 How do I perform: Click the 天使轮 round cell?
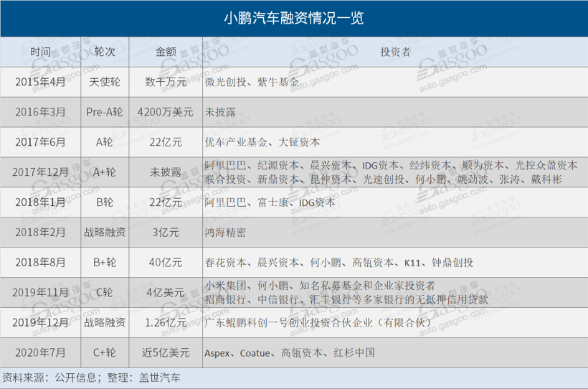tap(105, 82)
